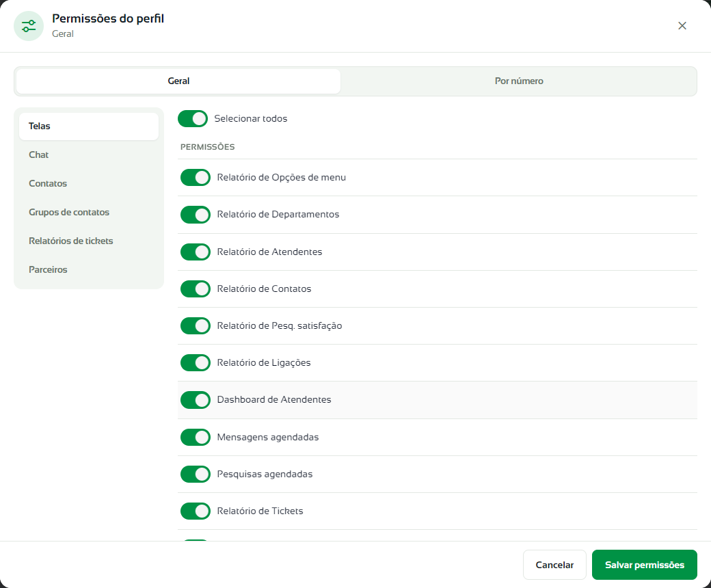The image size is (711, 588).
Task: Switch to the Por número tab
Action: [x=519, y=81]
